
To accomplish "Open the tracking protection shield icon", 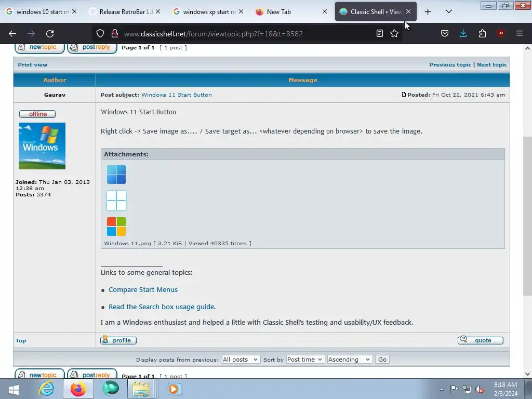I will [100, 33].
